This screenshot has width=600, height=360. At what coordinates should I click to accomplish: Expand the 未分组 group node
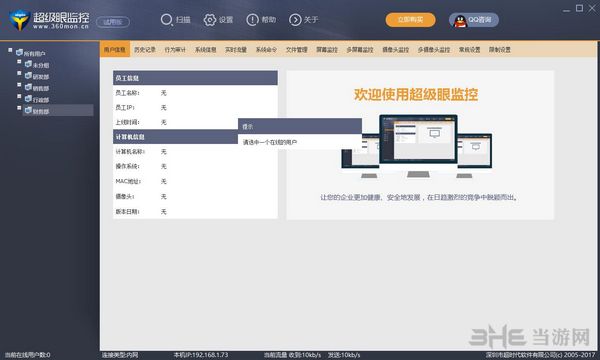(x=19, y=62)
